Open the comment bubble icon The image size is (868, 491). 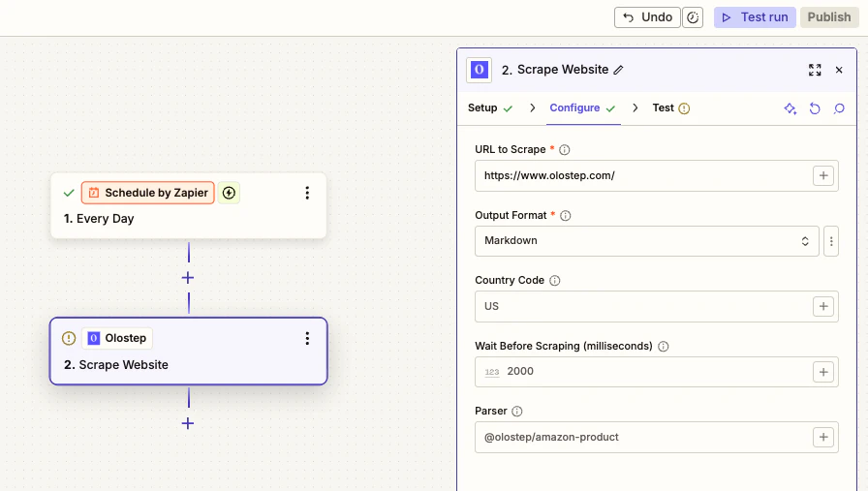coord(839,108)
